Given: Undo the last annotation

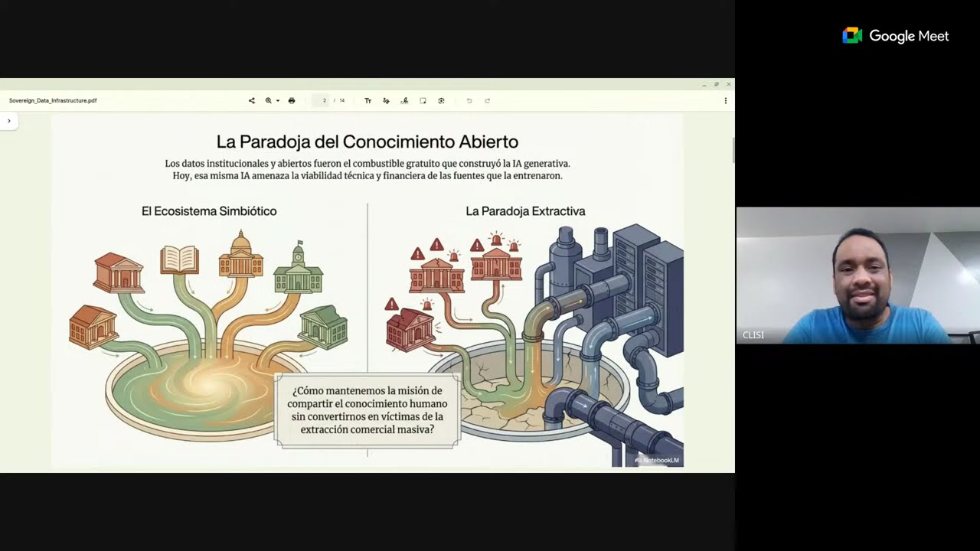Looking at the screenshot, I should pos(469,100).
